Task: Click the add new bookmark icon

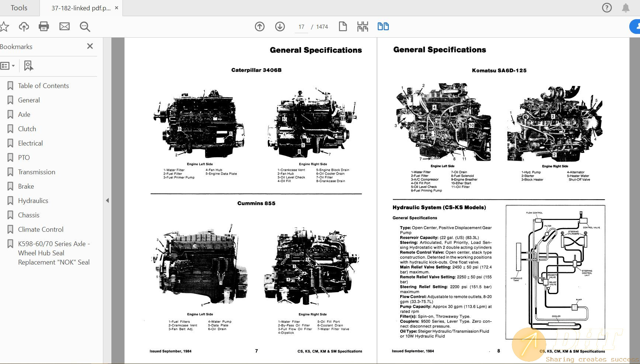Action: [28, 66]
